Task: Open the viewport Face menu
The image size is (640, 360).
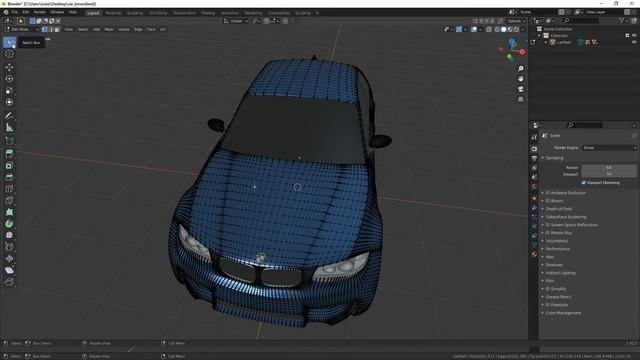Action: click(x=151, y=29)
